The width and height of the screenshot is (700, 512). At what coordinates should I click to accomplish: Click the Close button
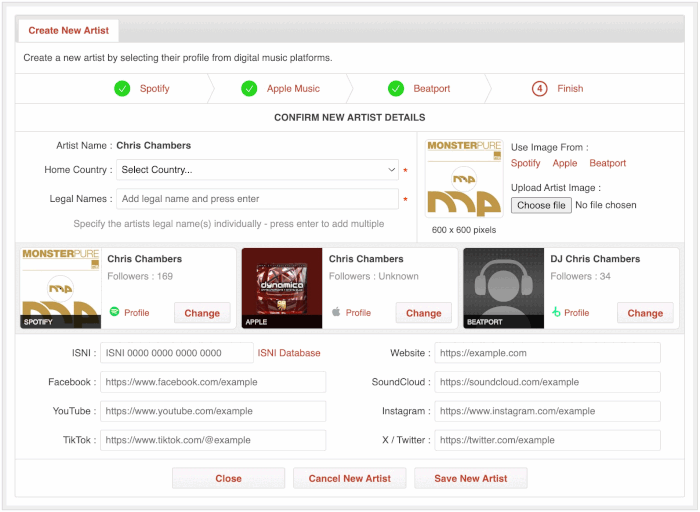pyautogui.click(x=228, y=479)
